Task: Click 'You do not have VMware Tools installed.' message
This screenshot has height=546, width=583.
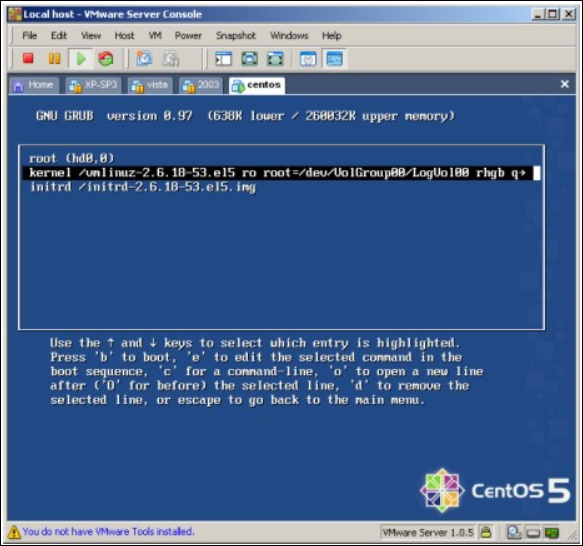Action: click(x=108, y=531)
